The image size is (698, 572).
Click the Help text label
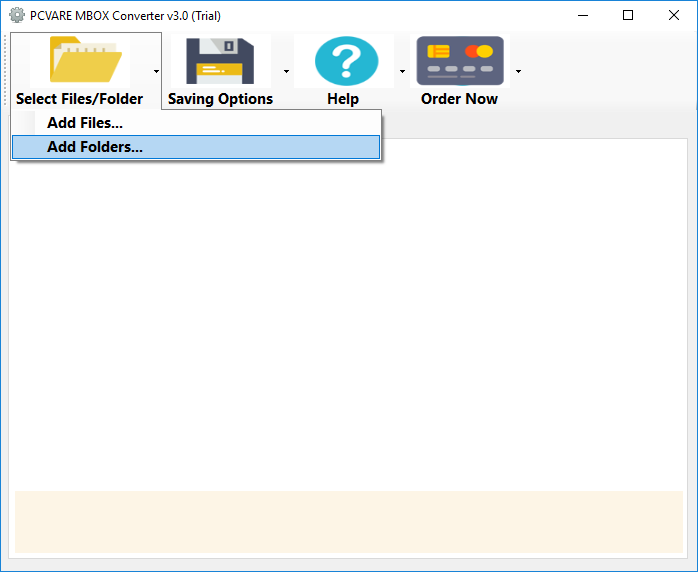343,99
